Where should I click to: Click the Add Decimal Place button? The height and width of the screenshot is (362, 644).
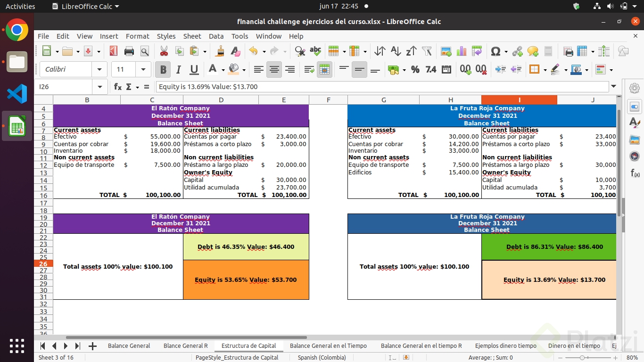tap(465, 69)
